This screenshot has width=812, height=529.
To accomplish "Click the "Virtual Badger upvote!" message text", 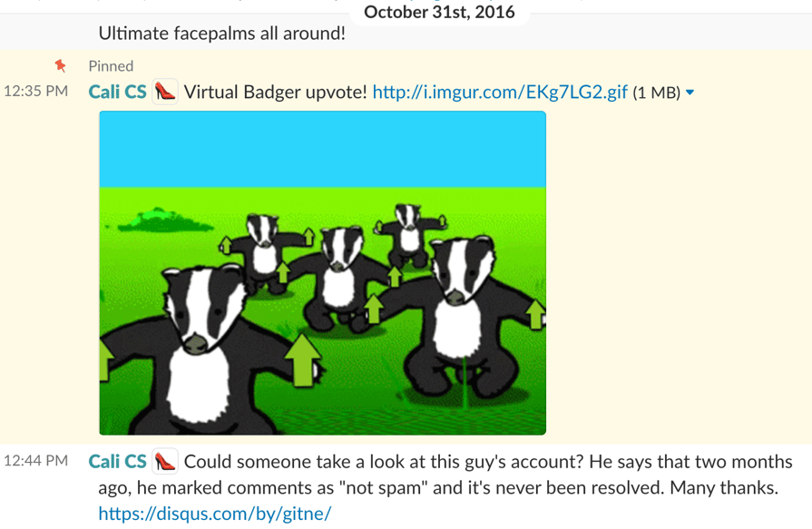I will pos(276,93).
